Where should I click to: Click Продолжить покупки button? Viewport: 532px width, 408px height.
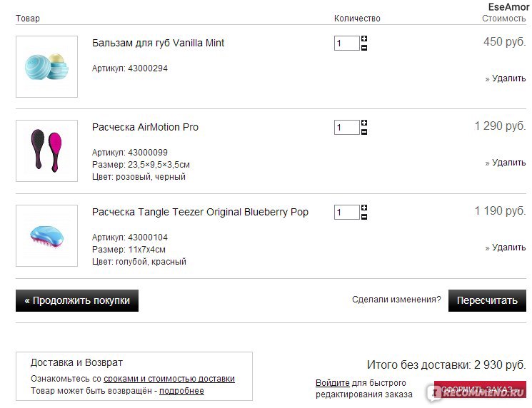coord(77,300)
